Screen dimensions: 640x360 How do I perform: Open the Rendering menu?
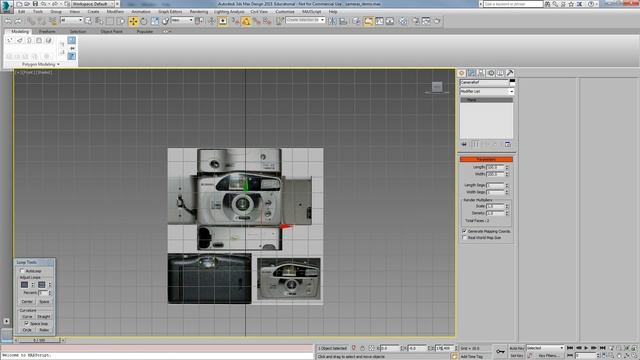(x=199, y=12)
